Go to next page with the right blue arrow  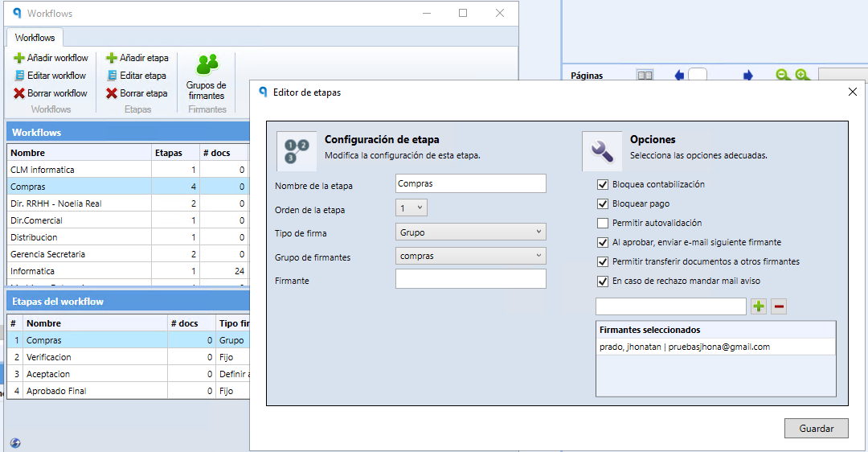click(748, 76)
